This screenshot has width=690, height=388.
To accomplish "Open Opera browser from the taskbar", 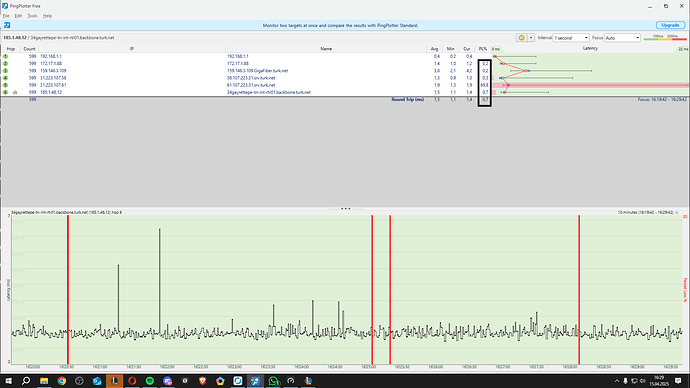I will 132,381.
